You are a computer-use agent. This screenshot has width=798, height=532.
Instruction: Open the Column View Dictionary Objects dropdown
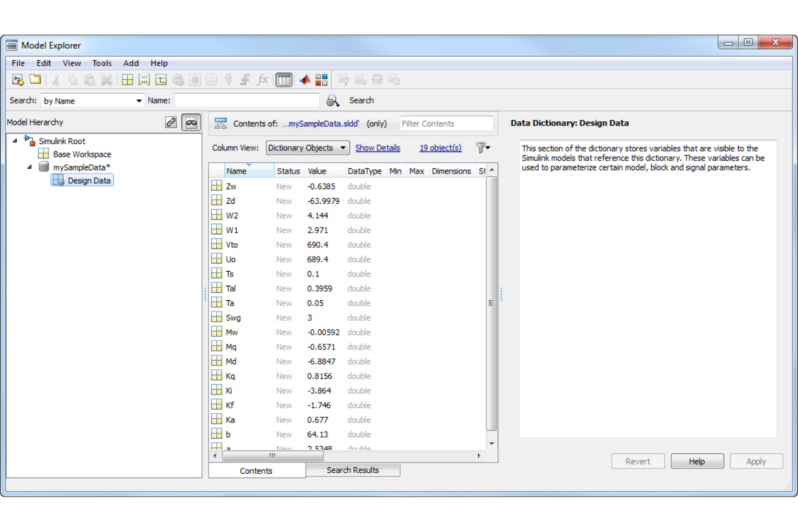(307, 148)
